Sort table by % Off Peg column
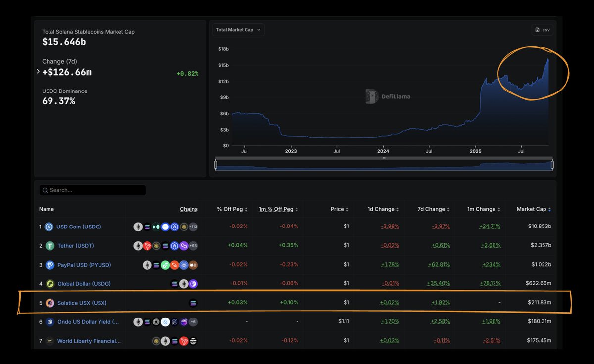 point(233,209)
